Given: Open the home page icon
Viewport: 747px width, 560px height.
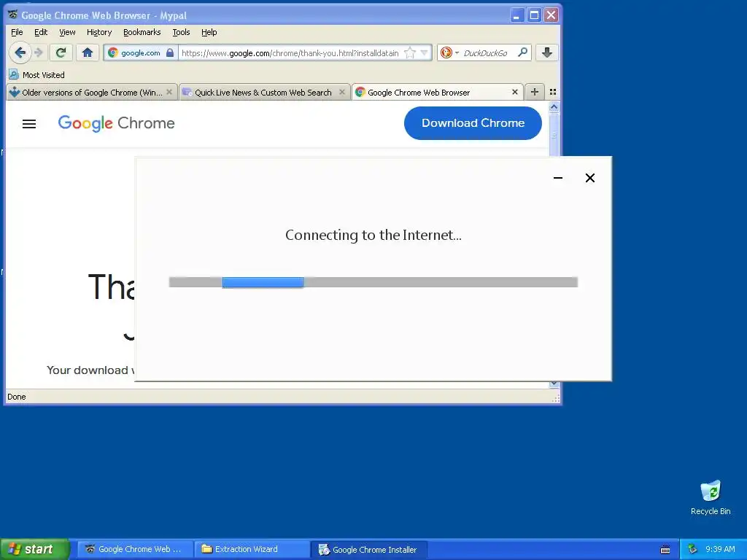Looking at the screenshot, I should click(x=88, y=52).
